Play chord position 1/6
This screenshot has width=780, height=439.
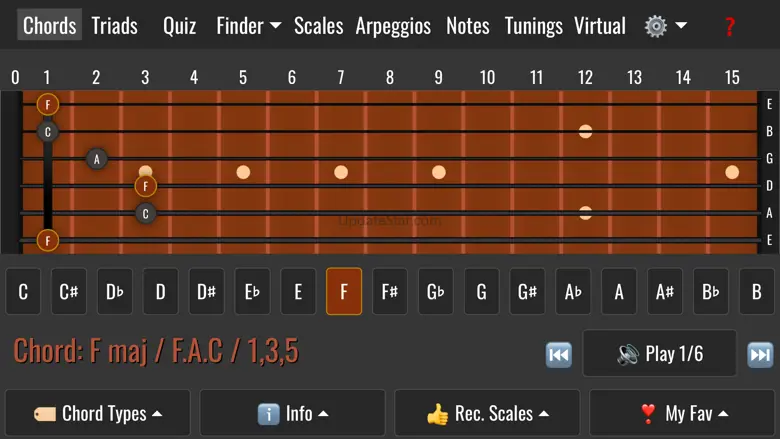660,354
